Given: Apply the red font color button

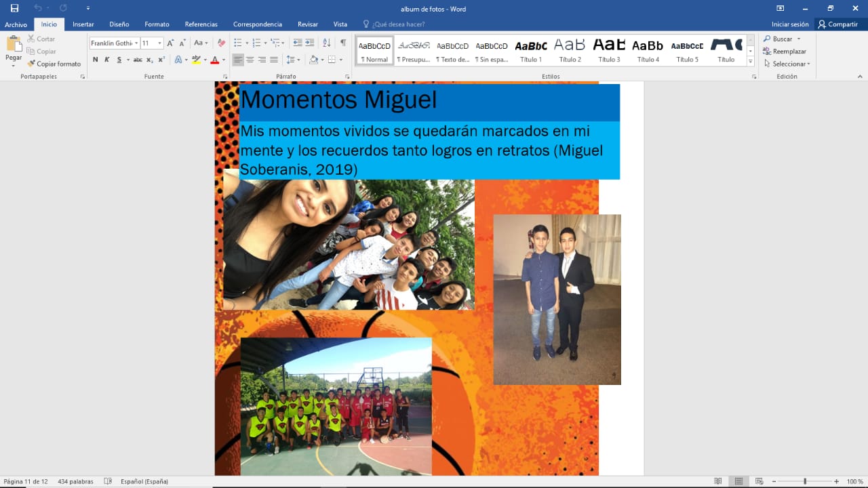Looking at the screenshot, I should (x=214, y=60).
